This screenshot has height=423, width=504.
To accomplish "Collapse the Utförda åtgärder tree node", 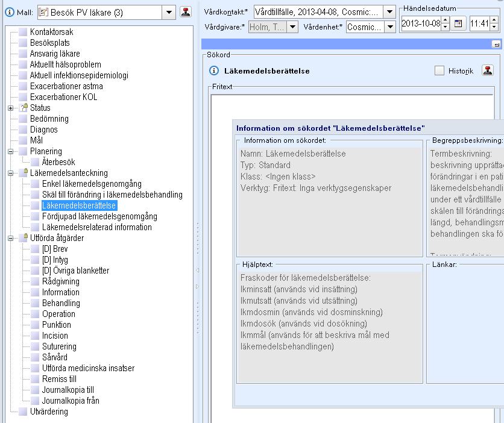I will point(11,238).
